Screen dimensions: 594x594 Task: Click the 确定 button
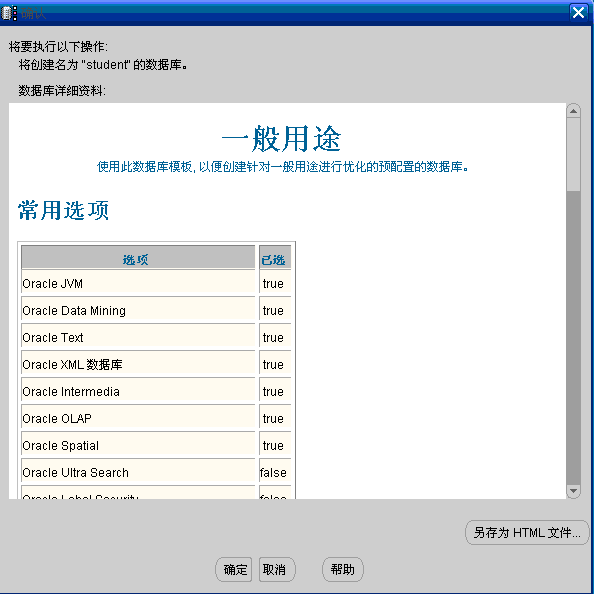pos(233,569)
